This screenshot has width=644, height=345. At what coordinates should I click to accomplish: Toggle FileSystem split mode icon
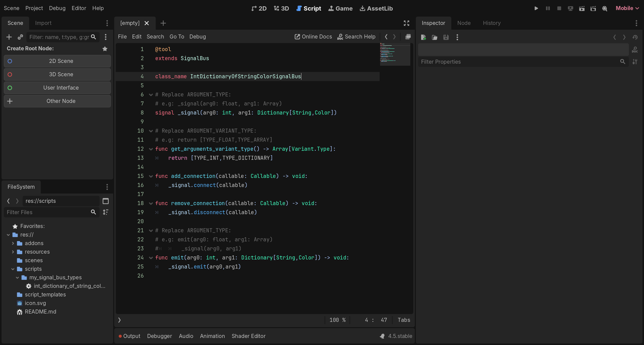106,201
